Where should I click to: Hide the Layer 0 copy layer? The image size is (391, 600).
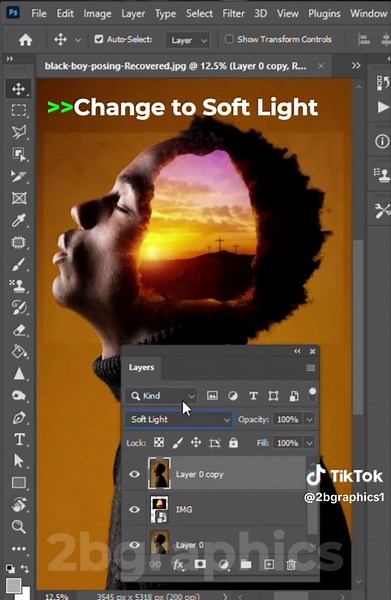(x=134, y=474)
